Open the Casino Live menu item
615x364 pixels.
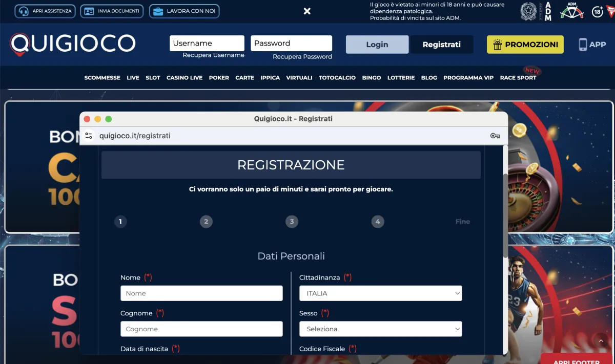184,78
